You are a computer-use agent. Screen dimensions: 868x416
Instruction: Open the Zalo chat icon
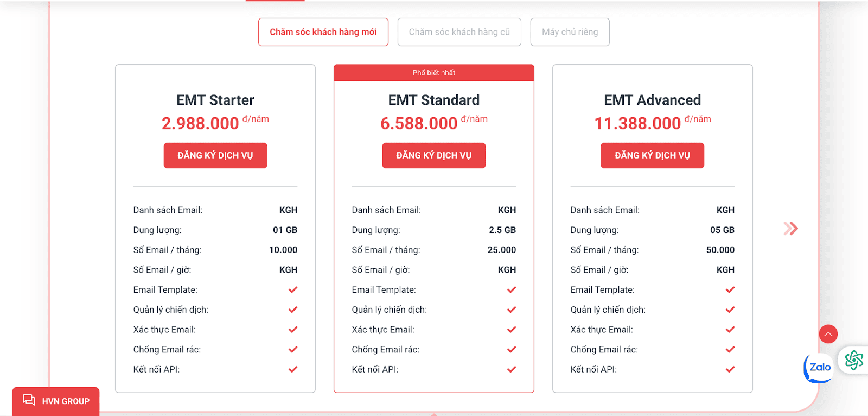[x=817, y=367]
